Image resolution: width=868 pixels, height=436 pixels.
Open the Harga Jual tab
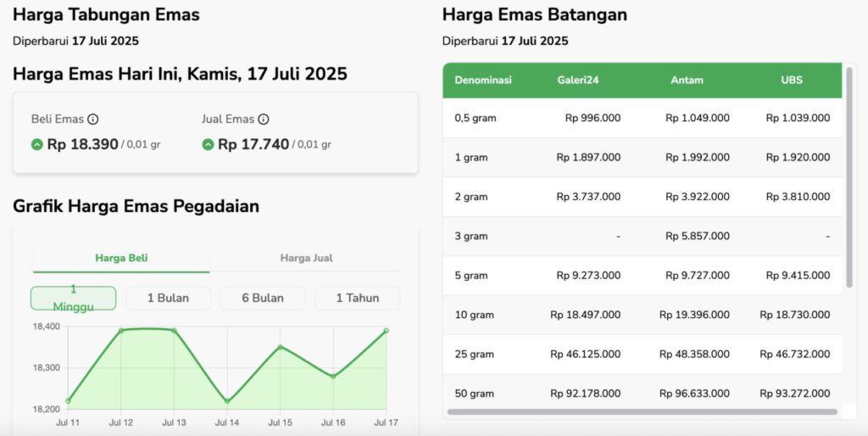coord(306,258)
